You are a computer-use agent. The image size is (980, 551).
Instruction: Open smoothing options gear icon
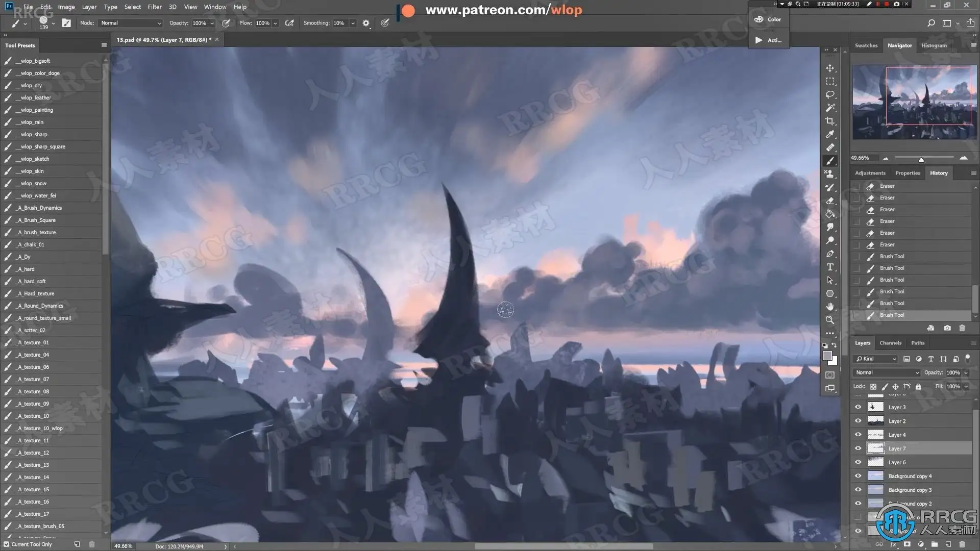click(366, 23)
